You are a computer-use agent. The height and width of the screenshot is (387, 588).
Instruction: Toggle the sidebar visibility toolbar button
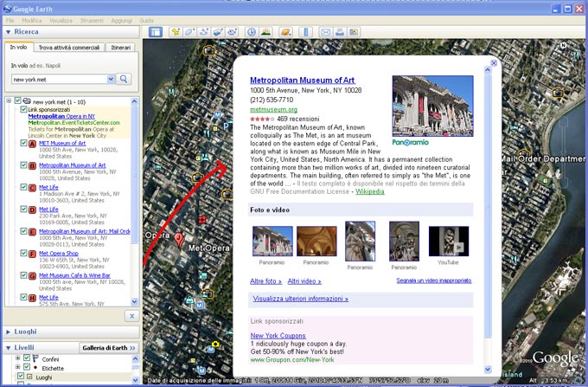[x=156, y=32]
